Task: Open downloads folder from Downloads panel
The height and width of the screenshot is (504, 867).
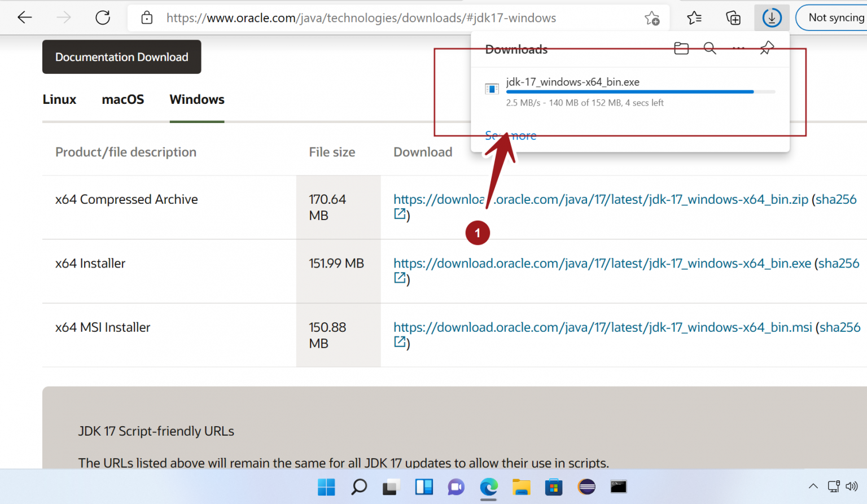Action: coord(681,49)
